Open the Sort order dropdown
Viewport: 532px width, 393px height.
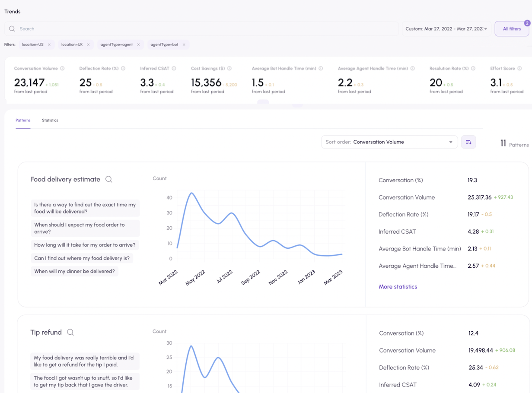click(389, 142)
